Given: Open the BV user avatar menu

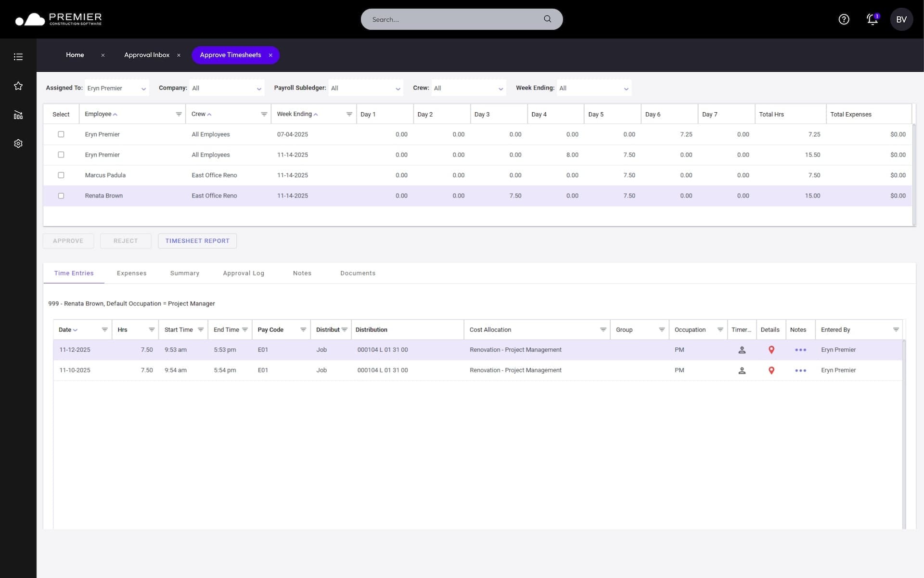Looking at the screenshot, I should 902,19.
